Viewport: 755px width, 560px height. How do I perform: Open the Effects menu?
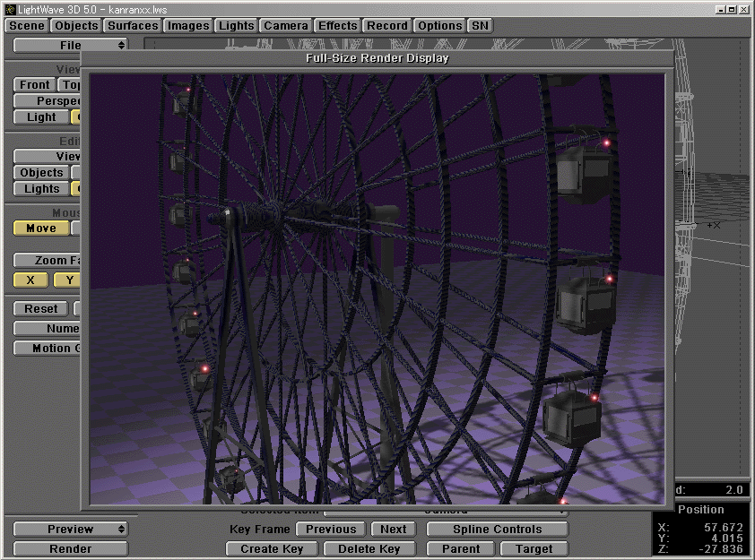click(337, 26)
